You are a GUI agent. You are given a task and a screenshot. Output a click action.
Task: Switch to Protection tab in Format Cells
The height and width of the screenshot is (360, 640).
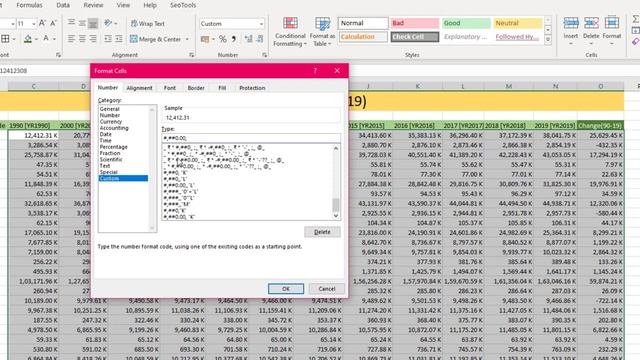[x=252, y=88]
